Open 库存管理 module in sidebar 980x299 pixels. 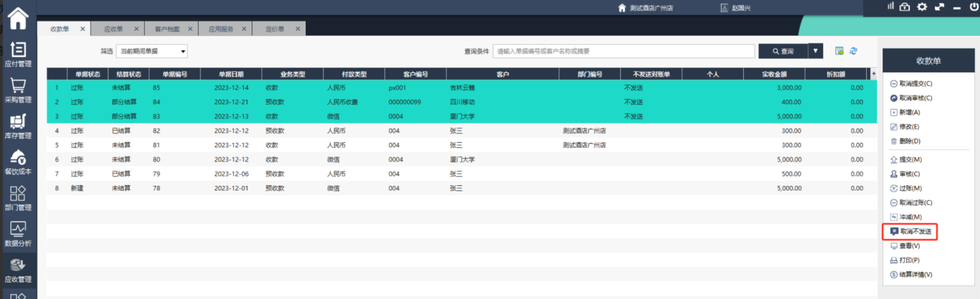click(18, 126)
